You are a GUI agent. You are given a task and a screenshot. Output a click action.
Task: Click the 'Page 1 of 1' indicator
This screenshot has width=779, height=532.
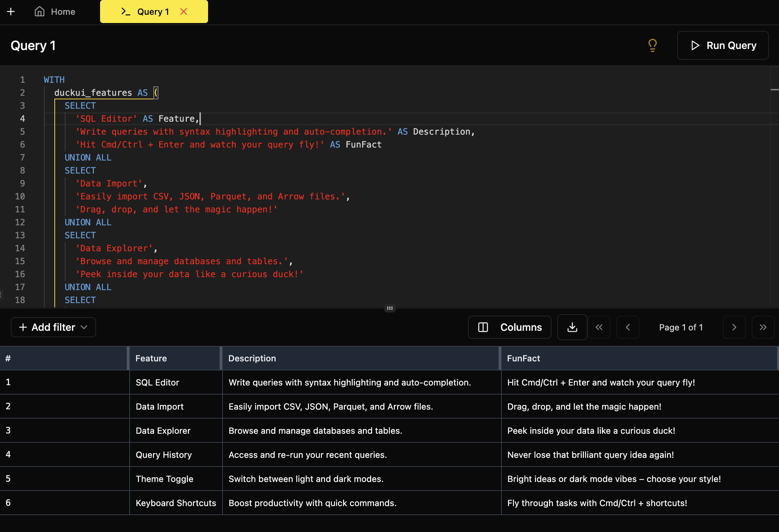click(x=681, y=327)
